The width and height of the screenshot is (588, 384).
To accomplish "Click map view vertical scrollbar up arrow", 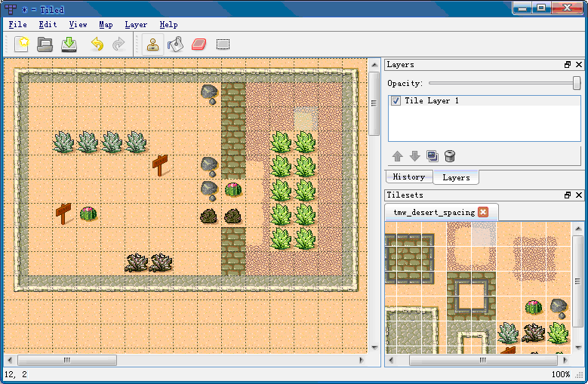I will 374,65.
